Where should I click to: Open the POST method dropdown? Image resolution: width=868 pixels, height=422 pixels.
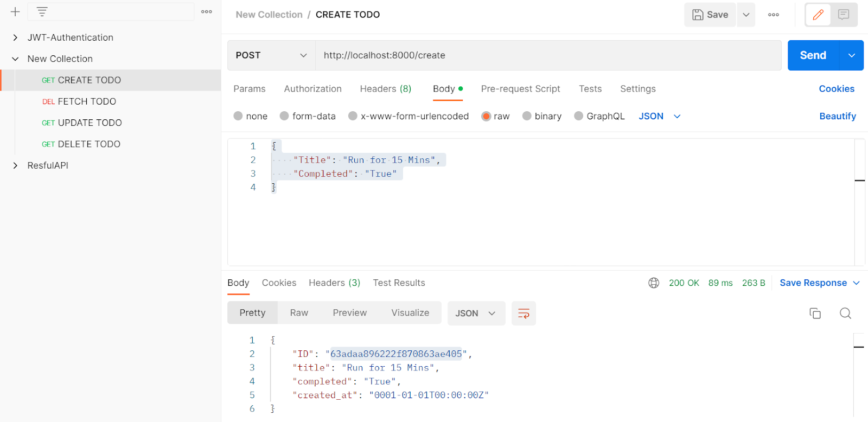click(271, 55)
